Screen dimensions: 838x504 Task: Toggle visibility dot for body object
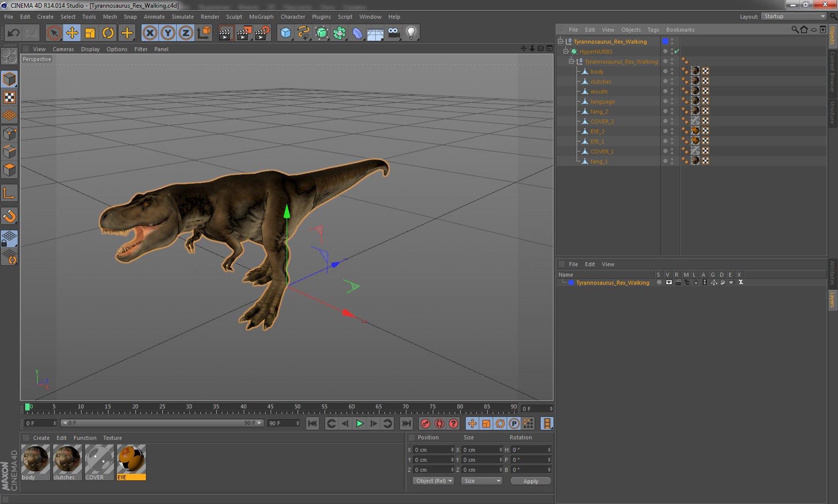665,71
